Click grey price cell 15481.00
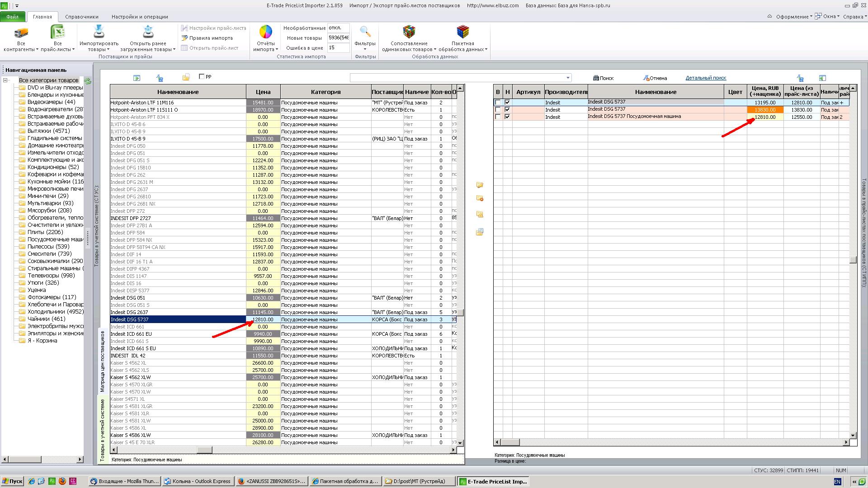The width and height of the screenshot is (868, 488). pos(263,103)
